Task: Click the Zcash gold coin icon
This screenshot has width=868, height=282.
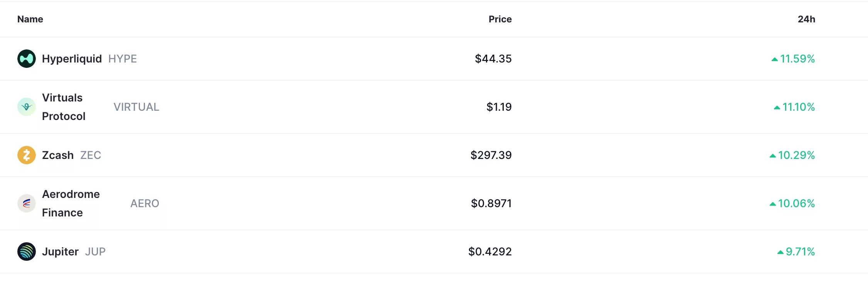Action: click(x=26, y=155)
